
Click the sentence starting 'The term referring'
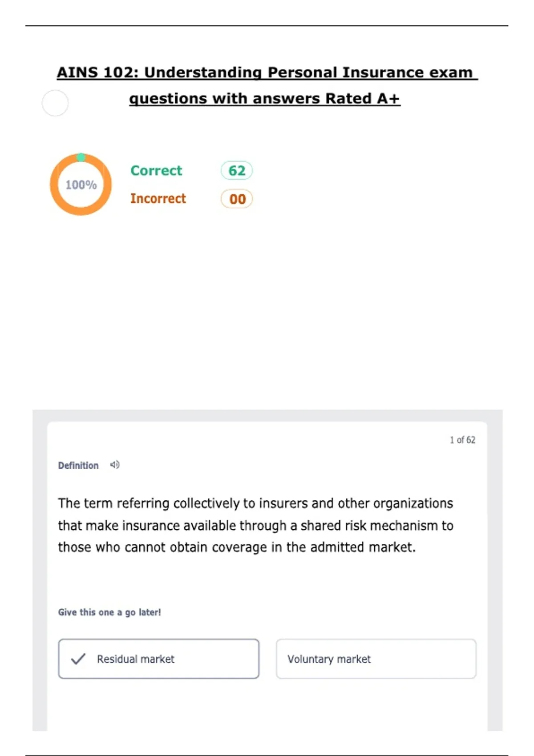pyautogui.click(x=255, y=503)
